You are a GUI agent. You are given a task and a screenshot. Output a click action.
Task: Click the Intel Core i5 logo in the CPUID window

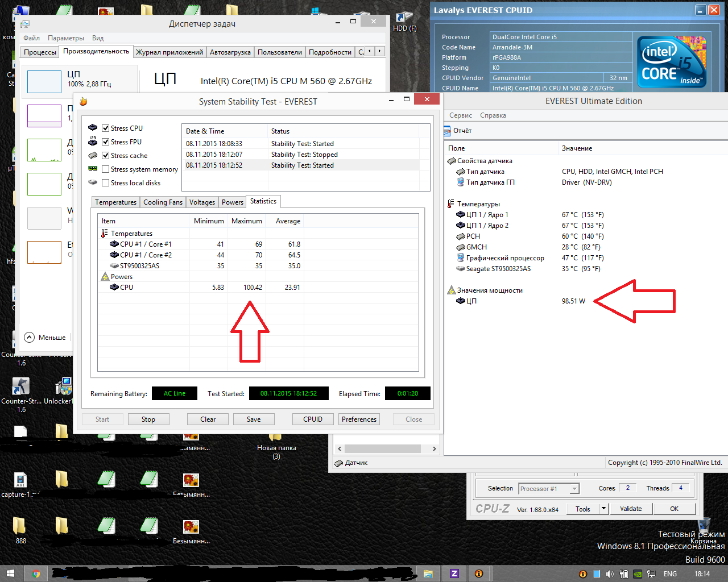[672, 62]
